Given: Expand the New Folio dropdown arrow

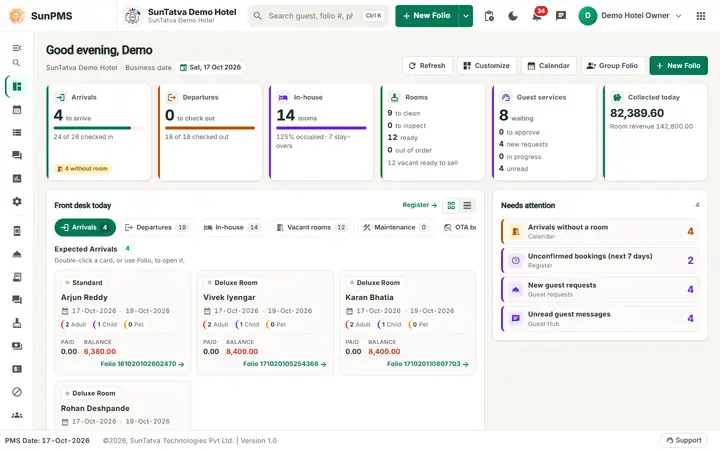Looking at the screenshot, I should tap(466, 16).
